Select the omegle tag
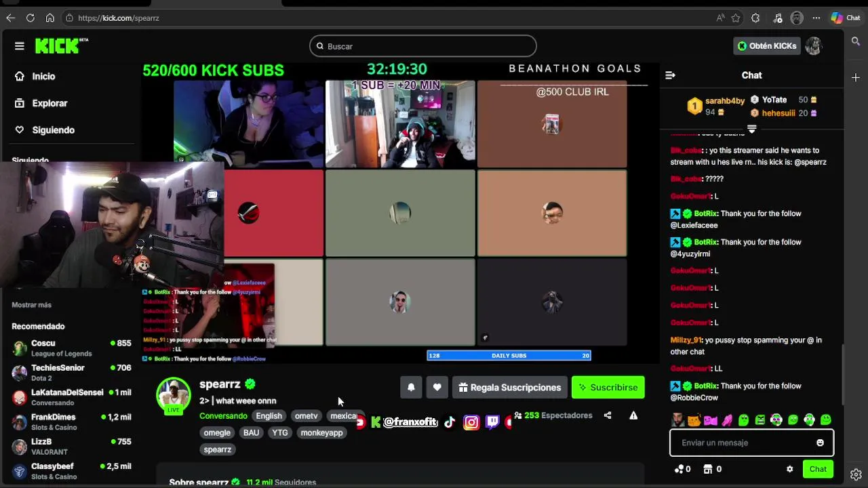The width and height of the screenshot is (868, 488). coord(217,432)
